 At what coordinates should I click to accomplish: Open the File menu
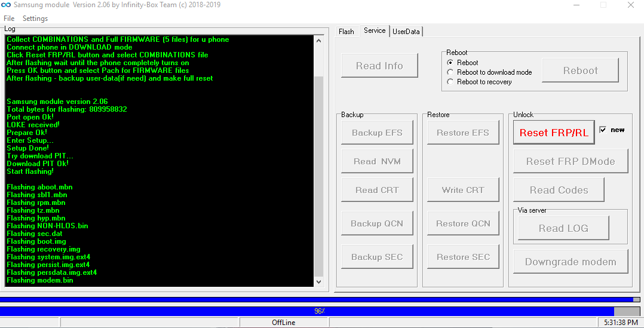[x=9, y=19]
